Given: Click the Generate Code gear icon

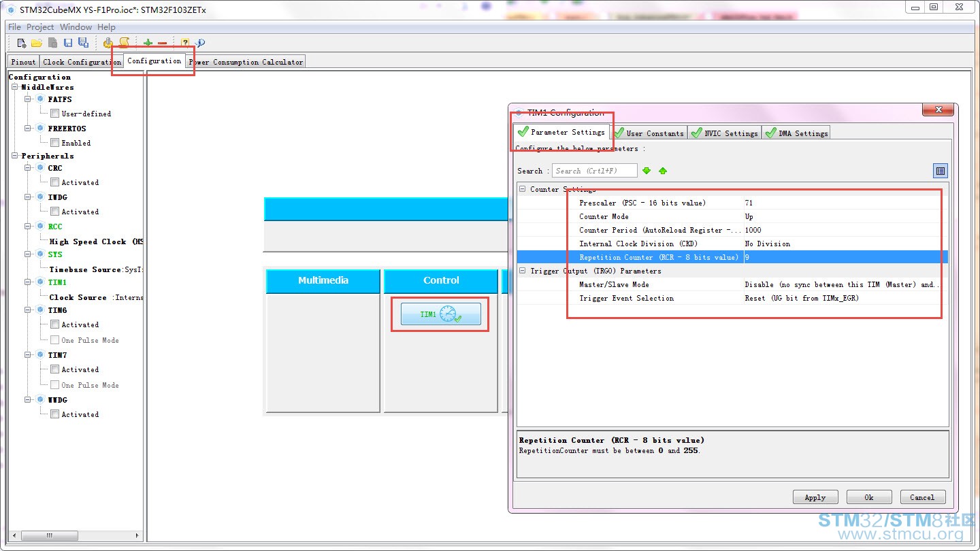Looking at the screenshot, I should tap(108, 43).
